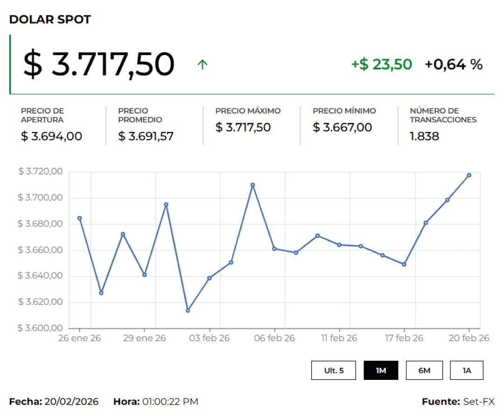Select the 1M time range button
504x420 pixels.
[382, 370]
